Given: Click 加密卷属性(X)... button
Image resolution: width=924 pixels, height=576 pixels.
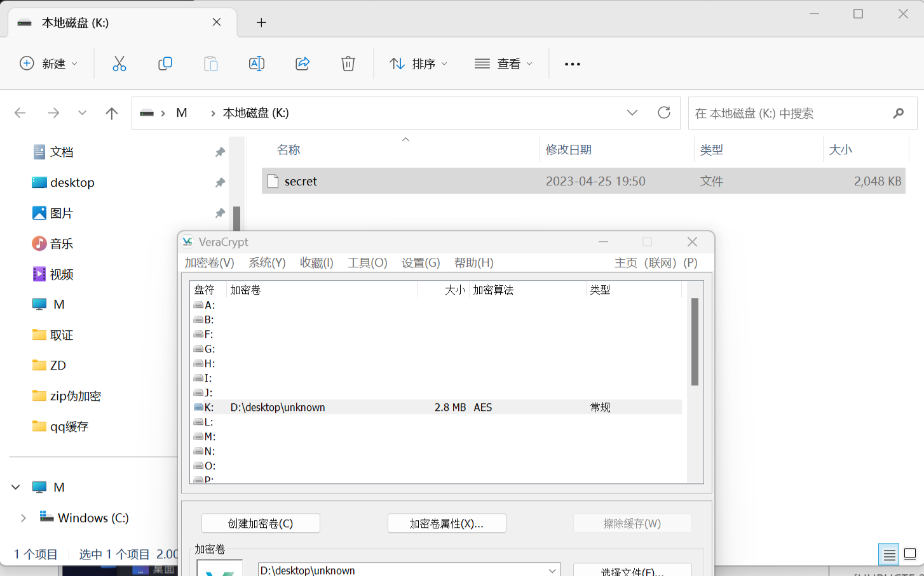Looking at the screenshot, I should click(447, 523).
